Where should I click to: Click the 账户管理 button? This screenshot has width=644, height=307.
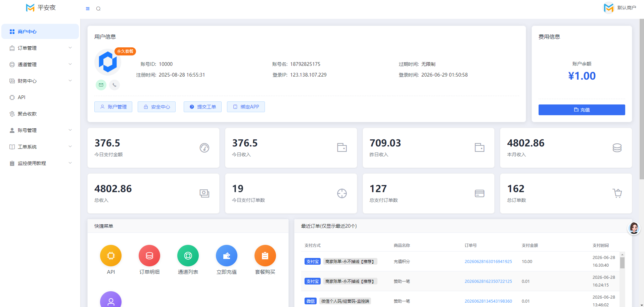pyautogui.click(x=113, y=107)
